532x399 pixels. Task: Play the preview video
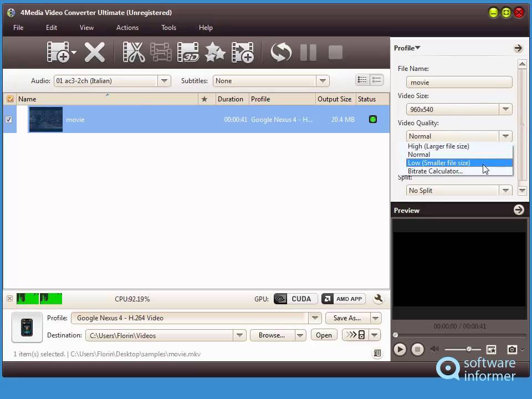400,349
